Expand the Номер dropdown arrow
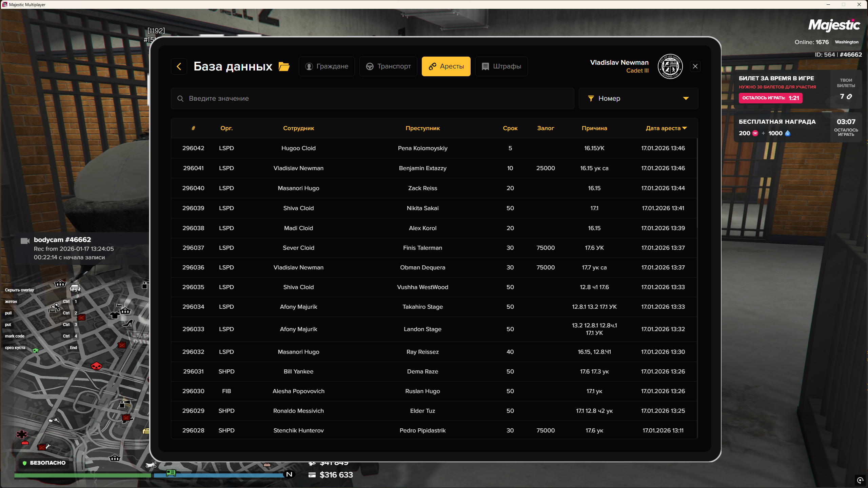The image size is (868, 488). pos(686,99)
